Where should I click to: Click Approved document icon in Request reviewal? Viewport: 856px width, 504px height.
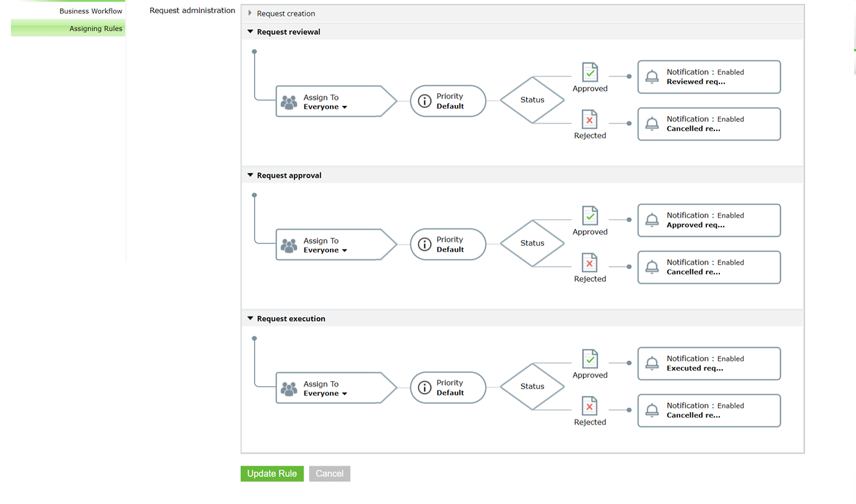(x=590, y=72)
